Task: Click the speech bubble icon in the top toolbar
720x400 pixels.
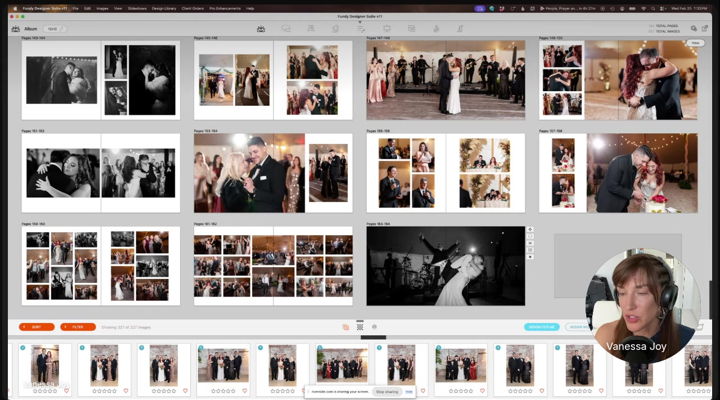Action: [286, 29]
